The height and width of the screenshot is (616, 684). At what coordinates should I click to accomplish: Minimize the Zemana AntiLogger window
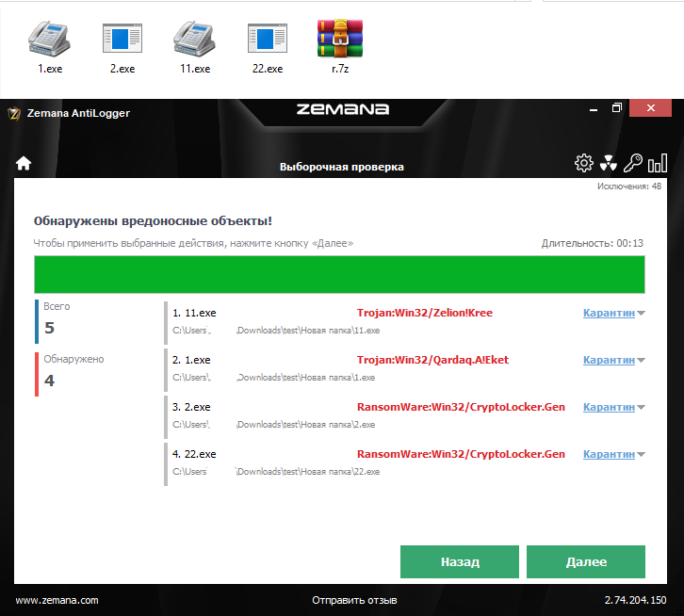pyautogui.click(x=594, y=108)
